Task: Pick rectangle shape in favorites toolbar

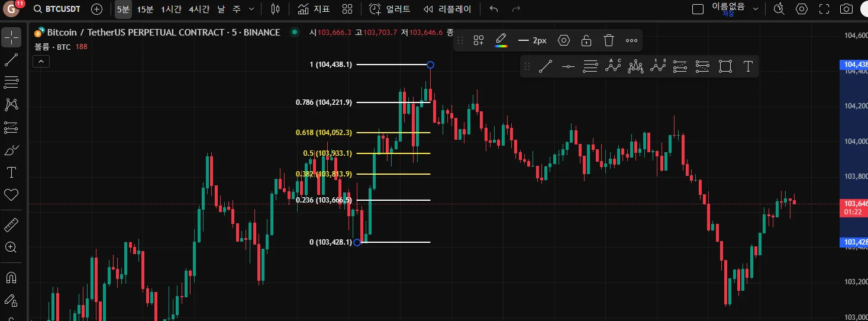Action: [x=725, y=66]
